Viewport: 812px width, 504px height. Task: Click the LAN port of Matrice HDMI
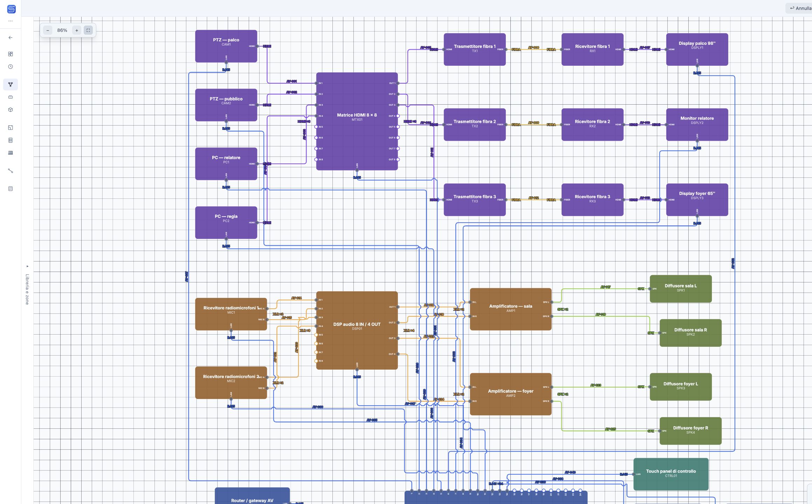point(357,170)
